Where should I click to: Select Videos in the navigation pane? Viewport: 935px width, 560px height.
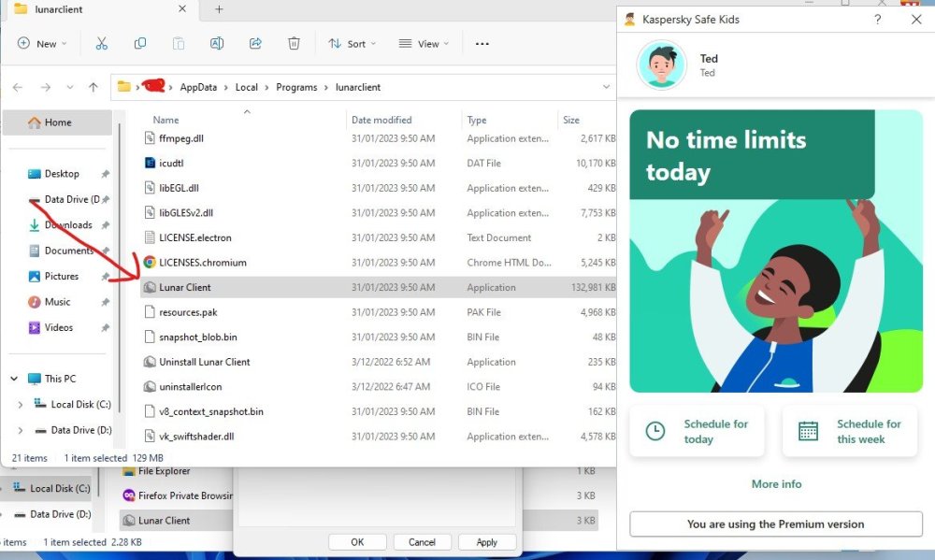(58, 327)
